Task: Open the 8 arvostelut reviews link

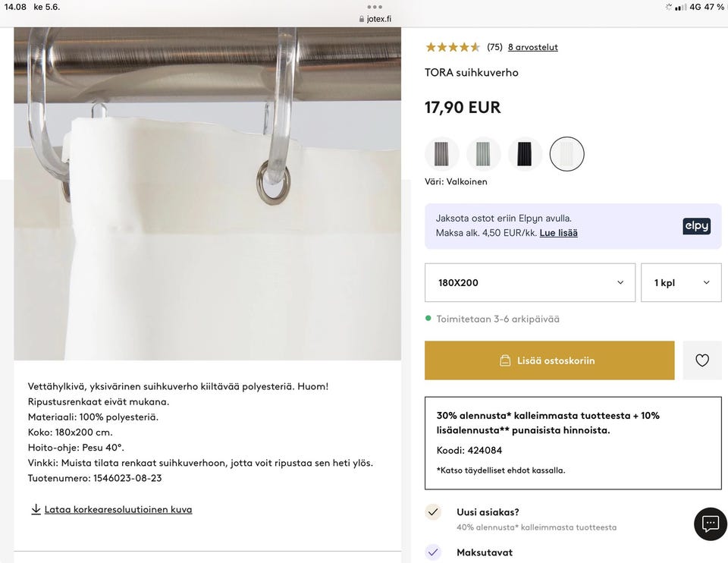Action: [532, 47]
